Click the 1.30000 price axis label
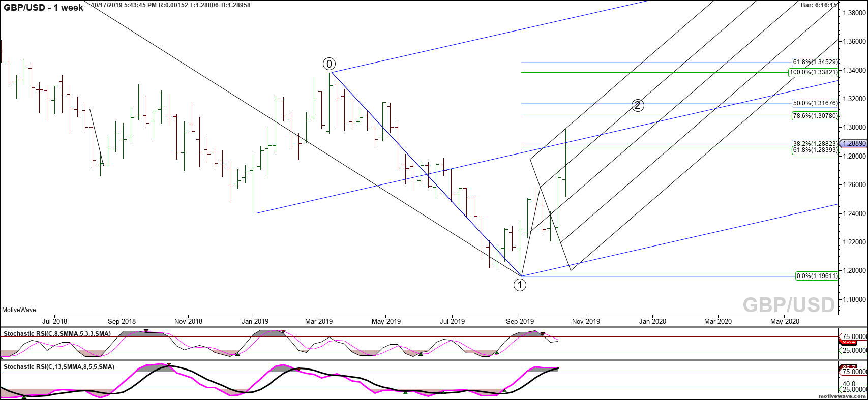868x400 pixels. point(853,128)
